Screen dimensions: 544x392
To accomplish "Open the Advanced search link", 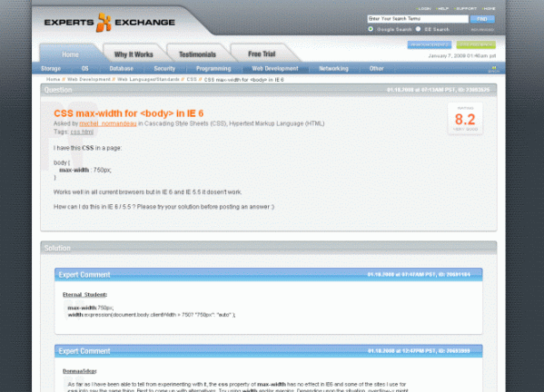I will tap(482, 30).
